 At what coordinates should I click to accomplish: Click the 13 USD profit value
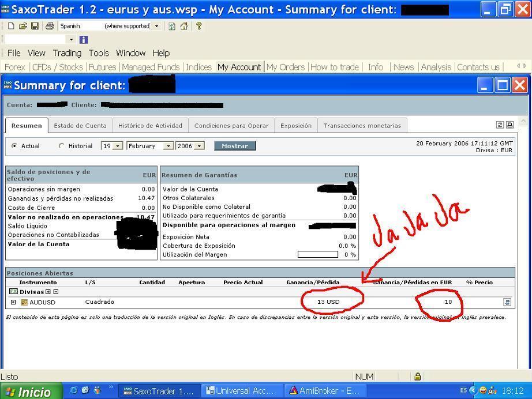328,302
